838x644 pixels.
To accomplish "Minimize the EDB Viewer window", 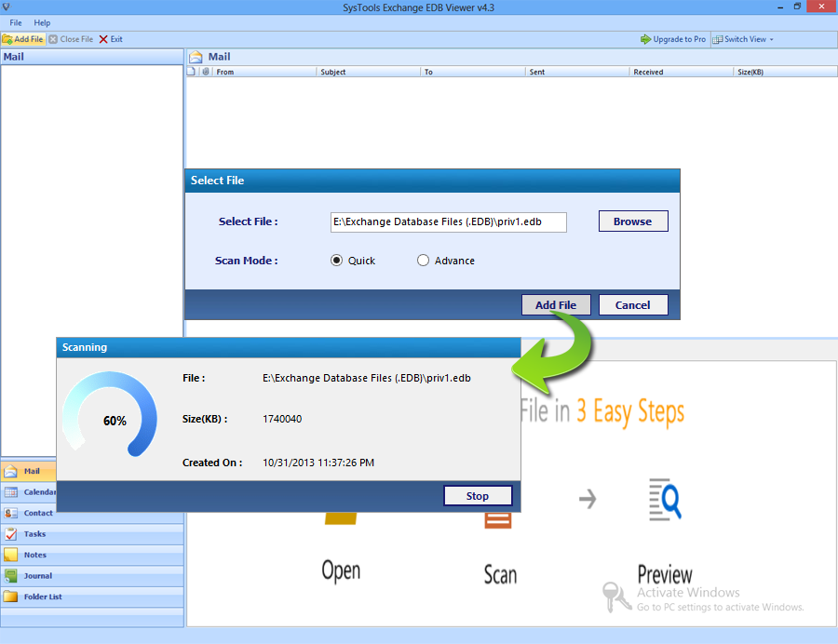I will click(780, 7).
